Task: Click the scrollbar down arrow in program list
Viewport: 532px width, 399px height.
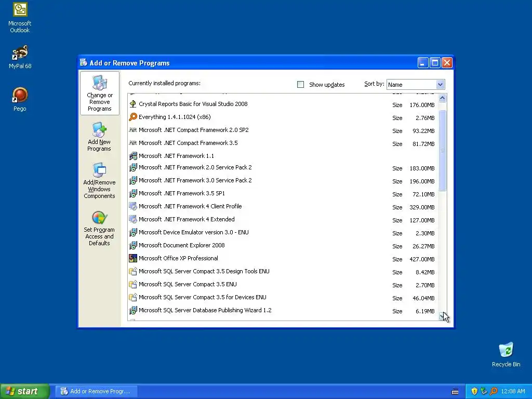Action: tap(442, 316)
